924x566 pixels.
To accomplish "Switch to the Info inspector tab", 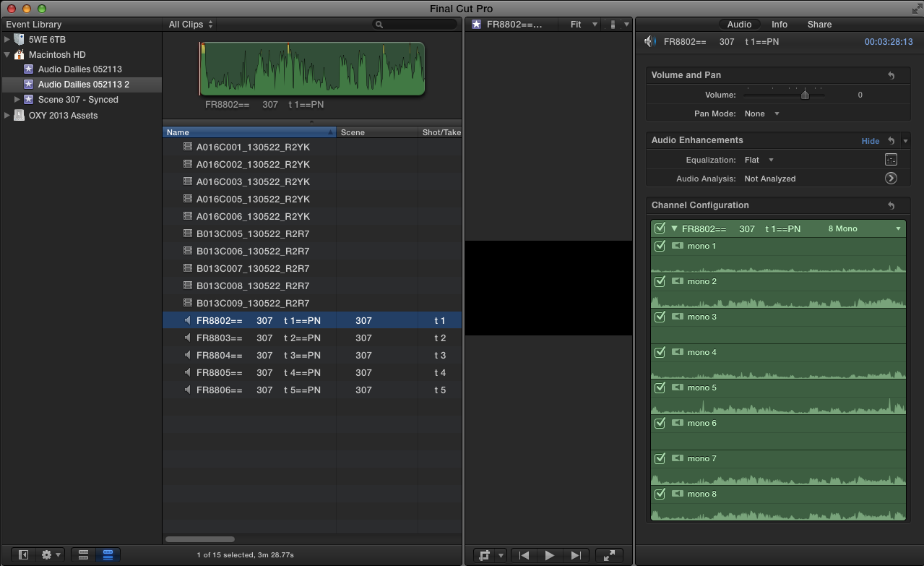I will point(780,25).
